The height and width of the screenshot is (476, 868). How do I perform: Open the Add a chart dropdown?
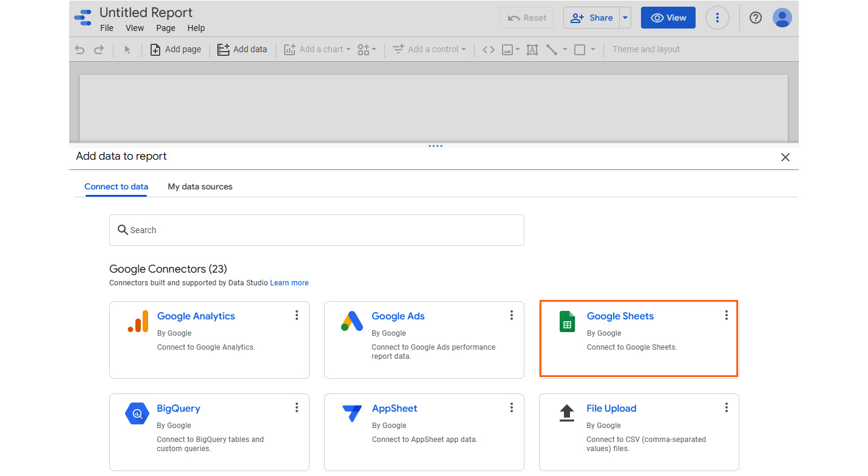(x=317, y=50)
